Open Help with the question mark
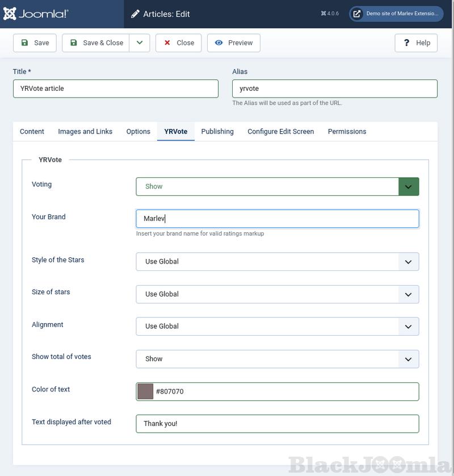 click(416, 43)
